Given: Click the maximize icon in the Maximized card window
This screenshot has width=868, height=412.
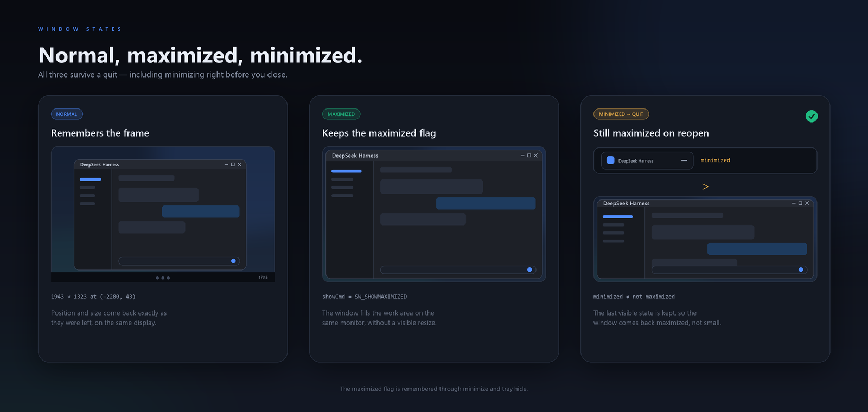Looking at the screenshot, I should tap(529, 156).
